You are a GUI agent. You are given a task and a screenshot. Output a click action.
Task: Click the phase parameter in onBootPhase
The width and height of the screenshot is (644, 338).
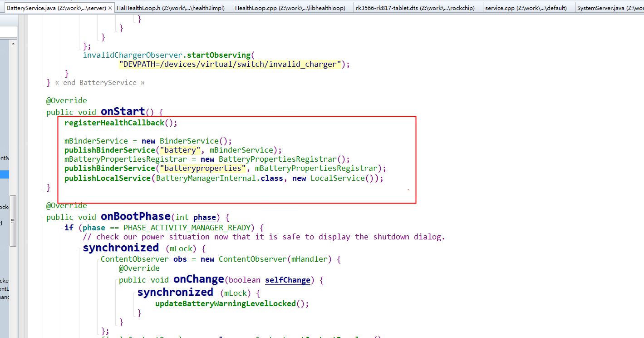point(205,218)
